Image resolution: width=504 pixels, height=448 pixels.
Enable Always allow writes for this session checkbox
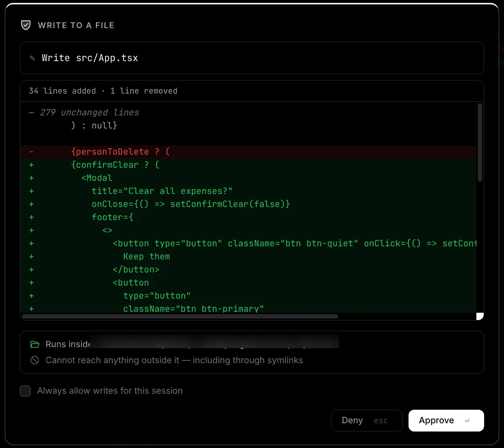(x=25, y=391)
